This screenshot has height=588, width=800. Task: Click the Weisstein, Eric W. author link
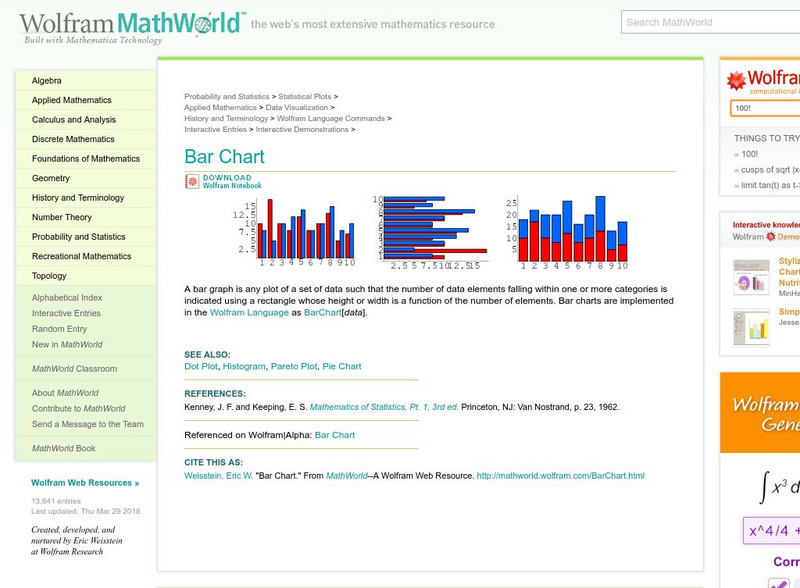[x=218, y=476]
